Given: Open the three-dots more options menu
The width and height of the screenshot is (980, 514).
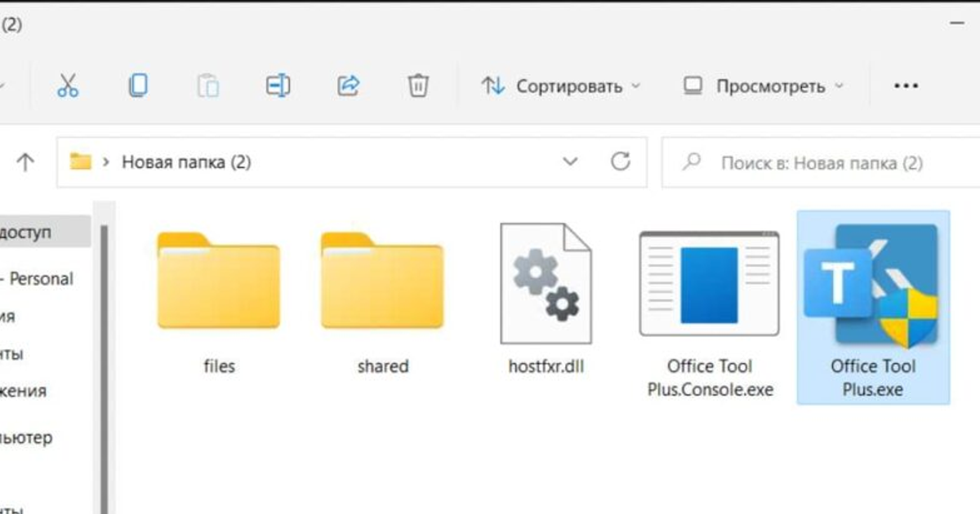Looking at the screenshot, I should tap(906, 86).
